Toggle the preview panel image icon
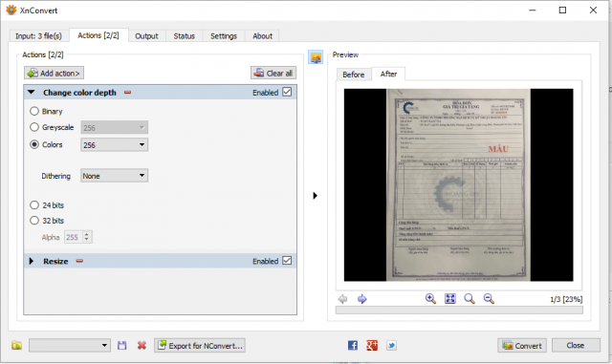The height and width of the screenshot is (364, 612). point(316,57)
